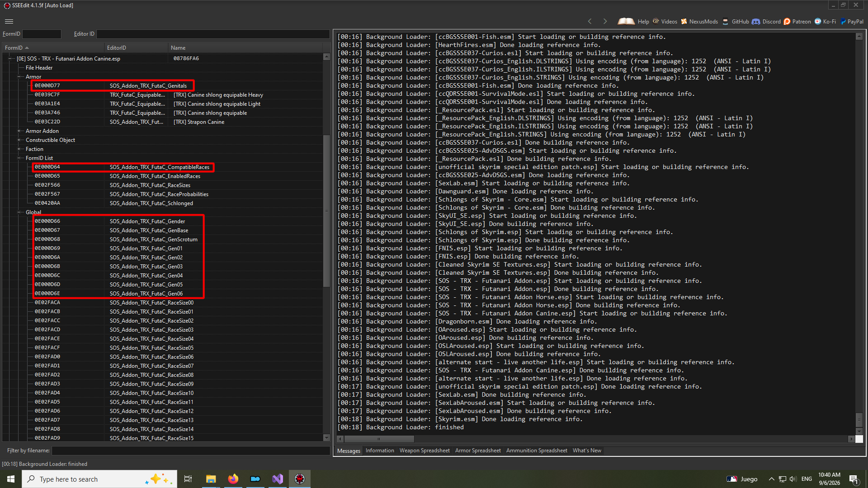Open Visual Studio from the taskbar
868x488 pixels.
(x=277, y=479)
